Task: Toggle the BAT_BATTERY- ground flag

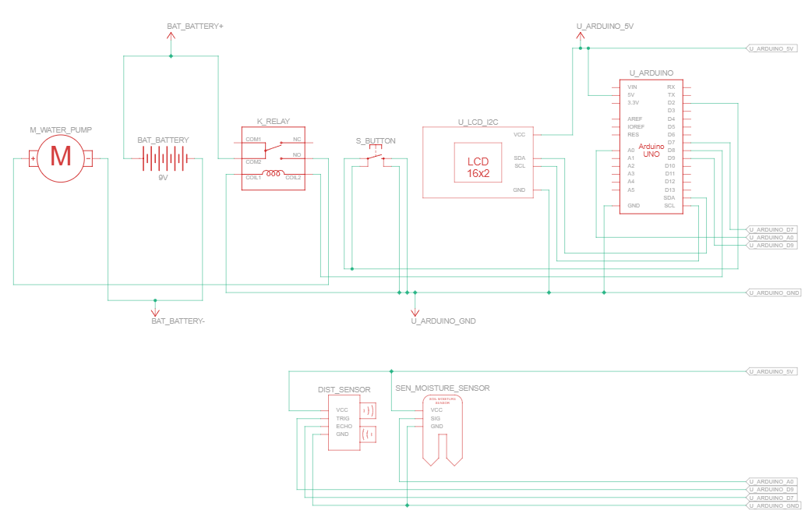Action: click(156, 310)
